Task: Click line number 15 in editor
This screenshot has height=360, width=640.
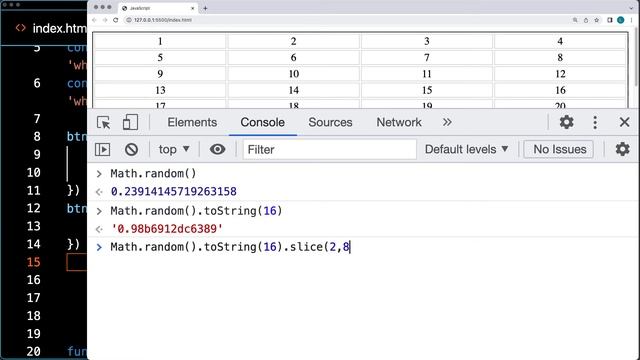Action: [x=34, y=262]
